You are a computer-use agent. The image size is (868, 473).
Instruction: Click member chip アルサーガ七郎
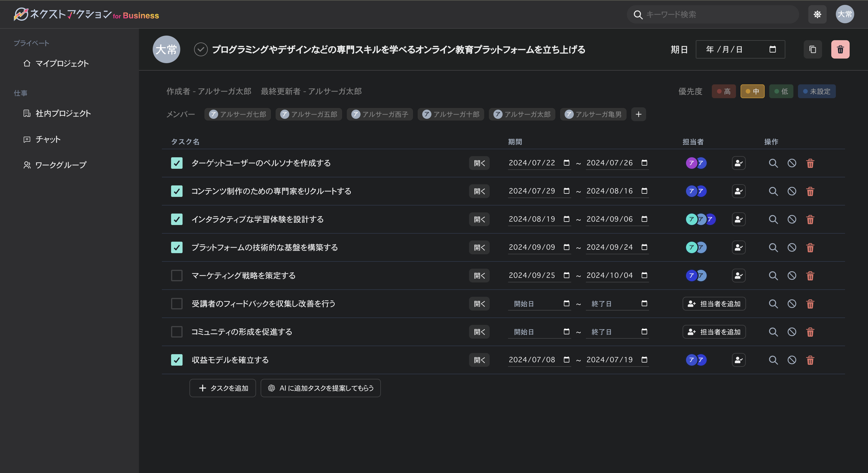click(237, 114)
